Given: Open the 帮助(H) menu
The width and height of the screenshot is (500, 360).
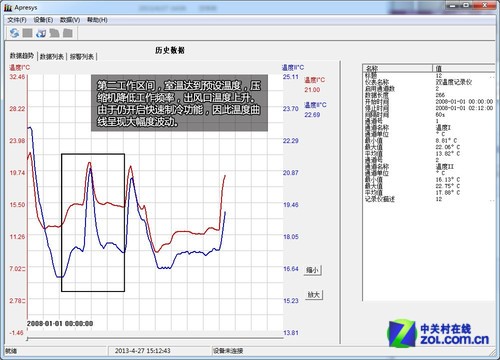Looking at the screenshot, I should pyautogui.click(x=97, y=20).
